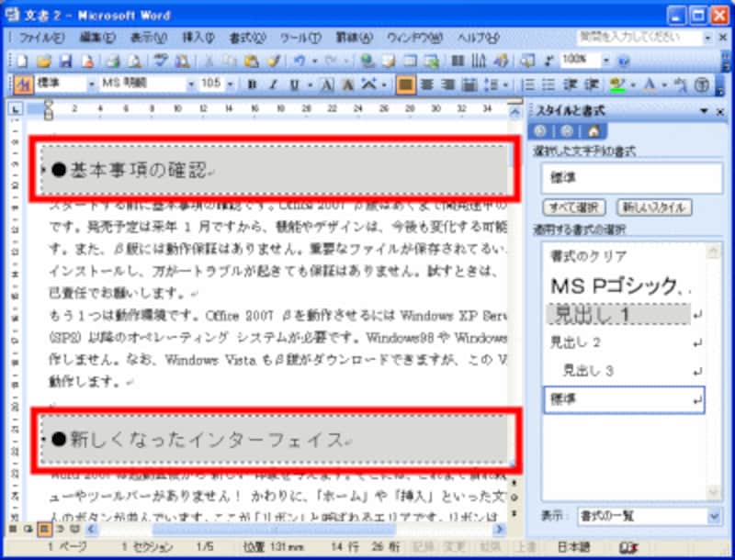
Task: Expand the zoom 100% dropdown
Action: coord(605,61)
